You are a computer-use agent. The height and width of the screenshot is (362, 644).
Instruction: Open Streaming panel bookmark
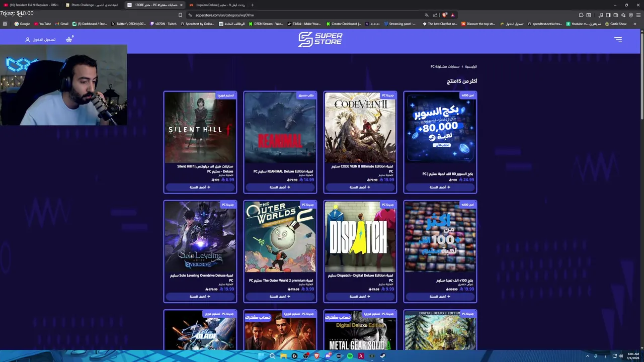[399, 24]
